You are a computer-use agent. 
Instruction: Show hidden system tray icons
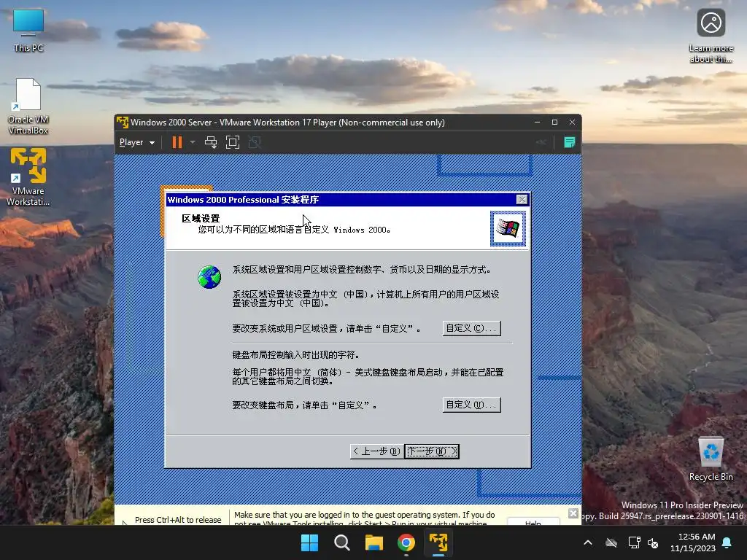tap(588, 542)
